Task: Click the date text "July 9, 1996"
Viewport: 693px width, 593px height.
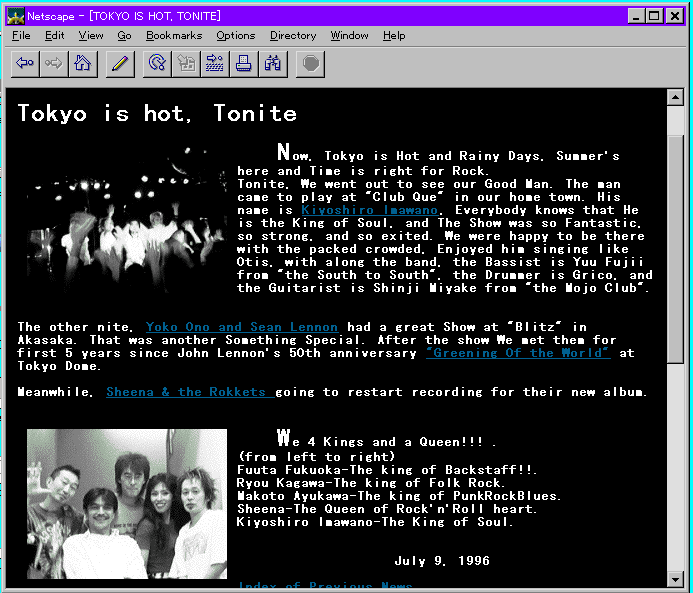Action: [442, 561]
